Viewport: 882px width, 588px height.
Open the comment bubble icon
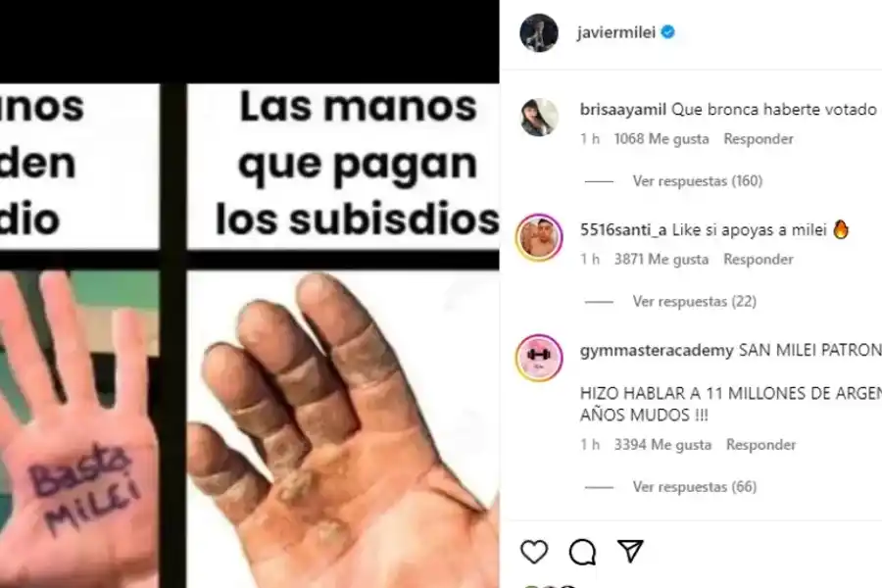[x=582, y=552]
